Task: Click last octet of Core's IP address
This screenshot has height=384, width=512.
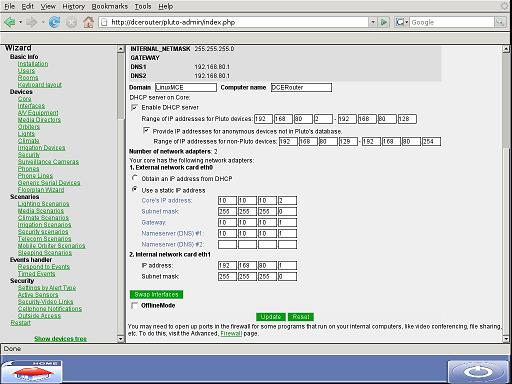Action: tap(287, 200)
